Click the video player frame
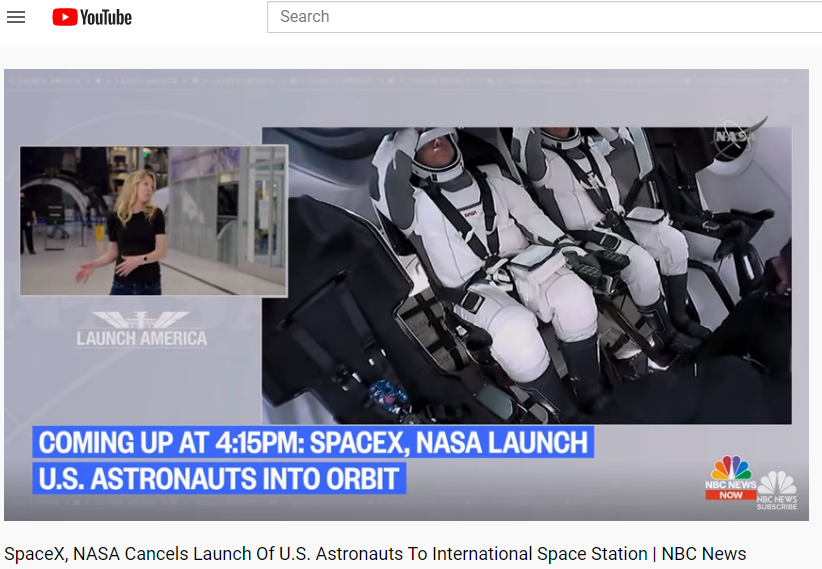Viewport: 822px width, 569px height. [x=406, y=295]
